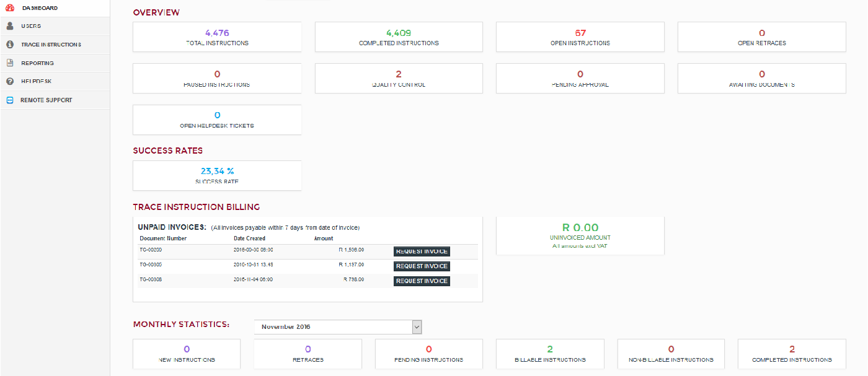
Task: Request invoice for document TG-00308
Action: point(422,281)
